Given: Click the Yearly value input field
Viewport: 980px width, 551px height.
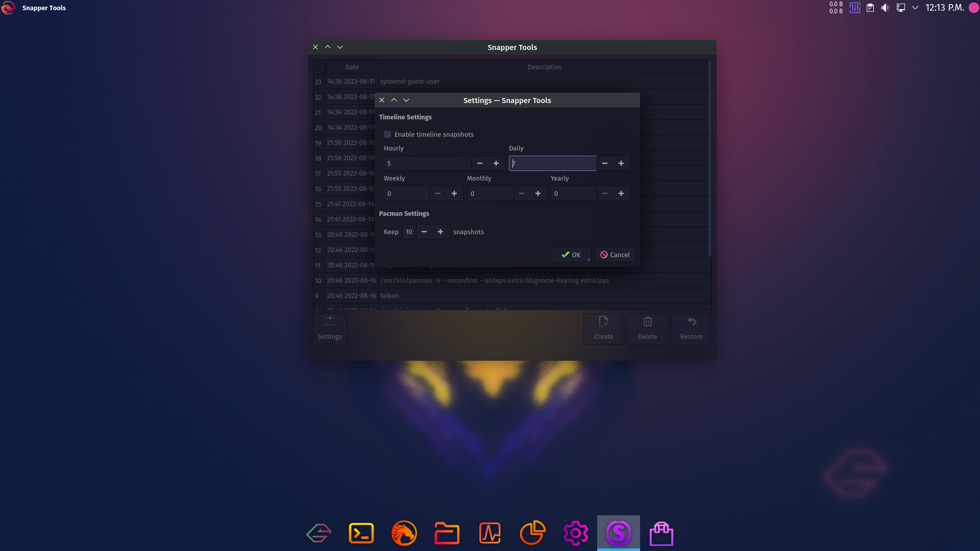Looking at the screenshot, I should click(x=574, y=193).
